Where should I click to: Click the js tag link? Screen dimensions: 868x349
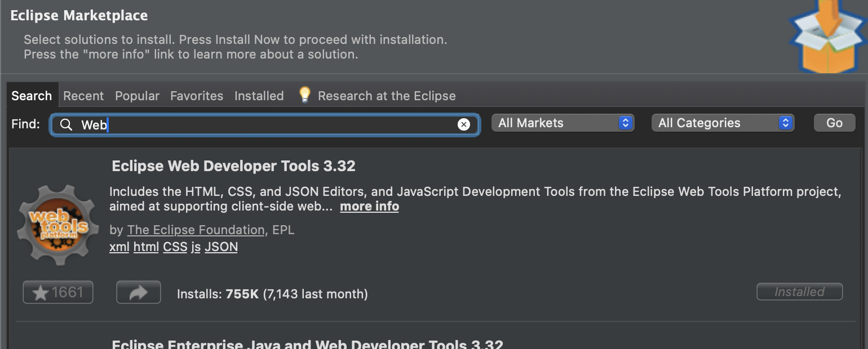click(x=196, y=247)
